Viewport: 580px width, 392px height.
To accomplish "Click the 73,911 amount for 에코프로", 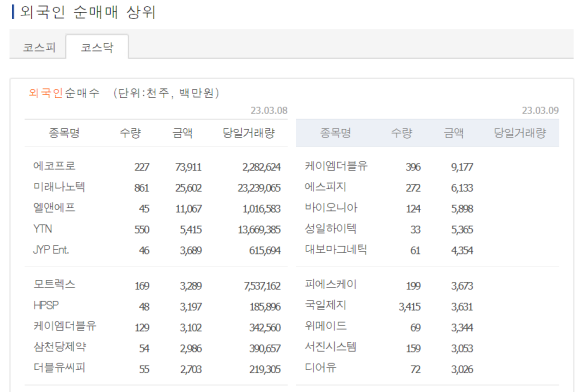I will (188, 167).
